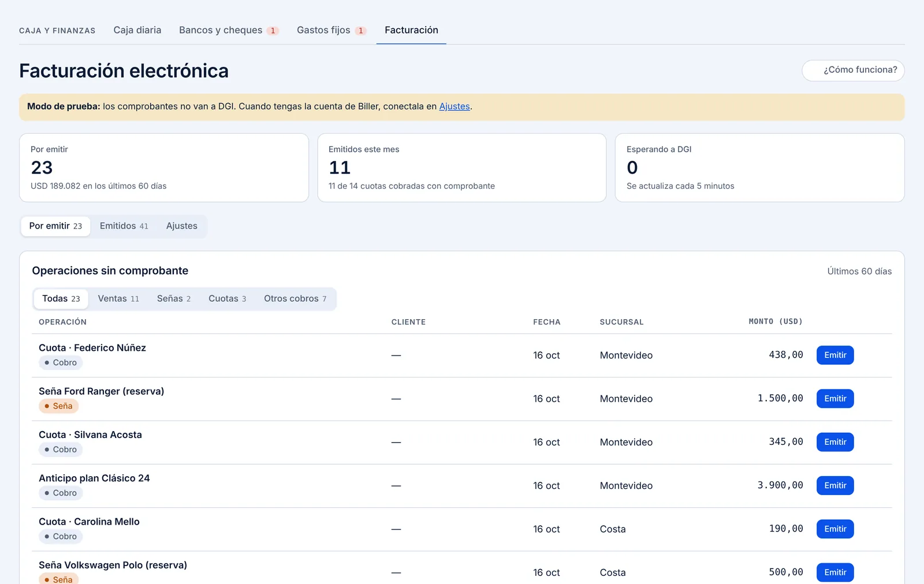Screen dimensions: 924x584
Task: Click the amount 1.500,00
Action: pos(780,398)
